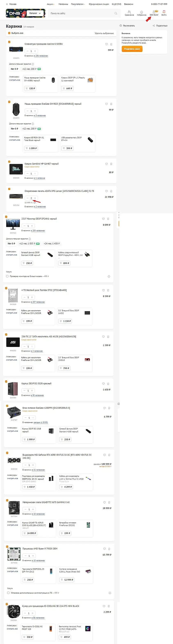Go to Клуб DNS menu item
Screen dimensions: 173x644
coord(116,4)
